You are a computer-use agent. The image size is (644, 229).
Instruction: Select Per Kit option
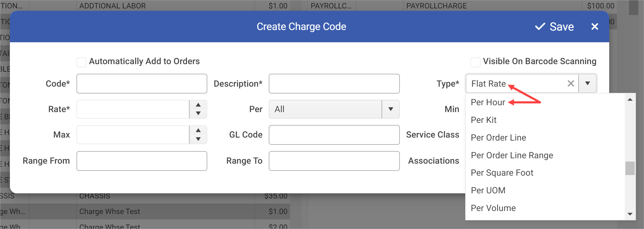tap(484, 120)
